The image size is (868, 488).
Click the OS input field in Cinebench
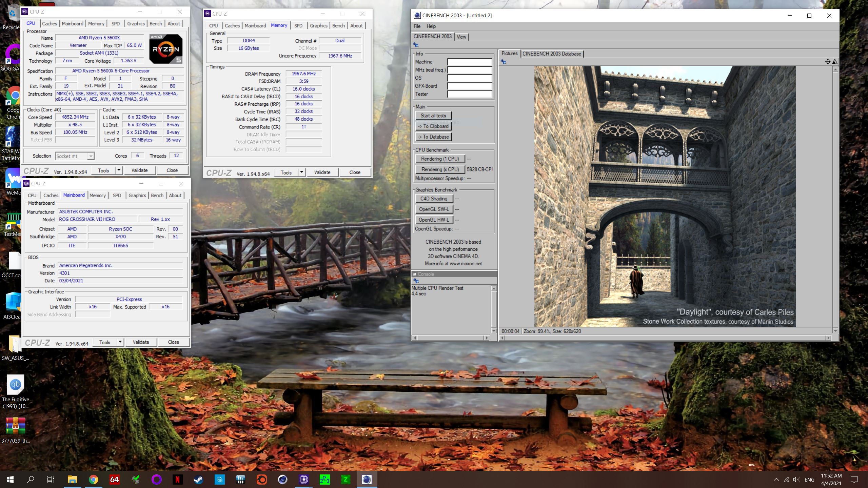point(470,78)
